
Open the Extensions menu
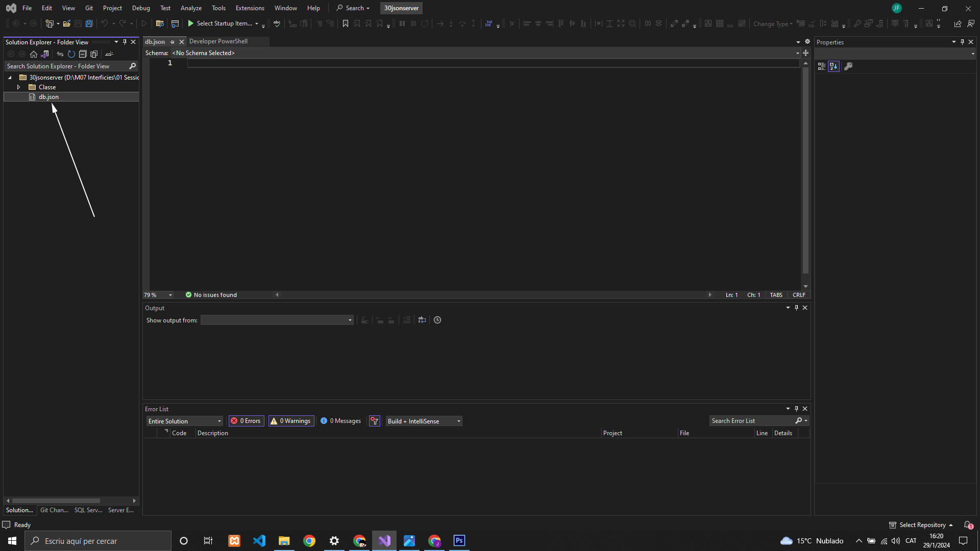250,8
